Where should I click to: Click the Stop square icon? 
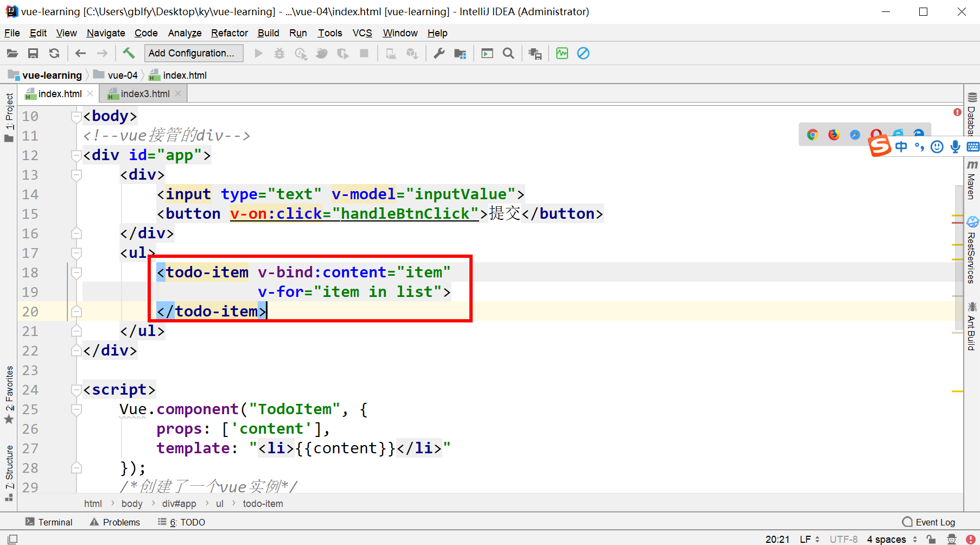[x=364, y=53]
